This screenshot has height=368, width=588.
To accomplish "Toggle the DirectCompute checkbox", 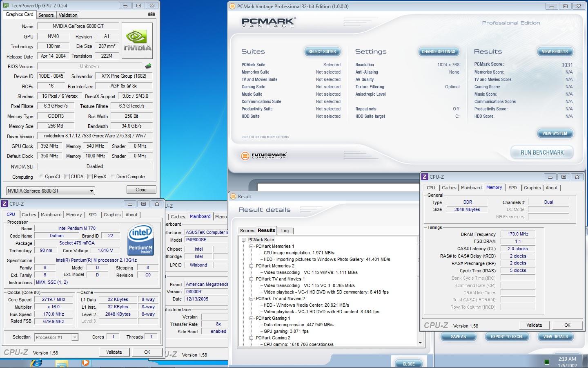I will 112,177.
